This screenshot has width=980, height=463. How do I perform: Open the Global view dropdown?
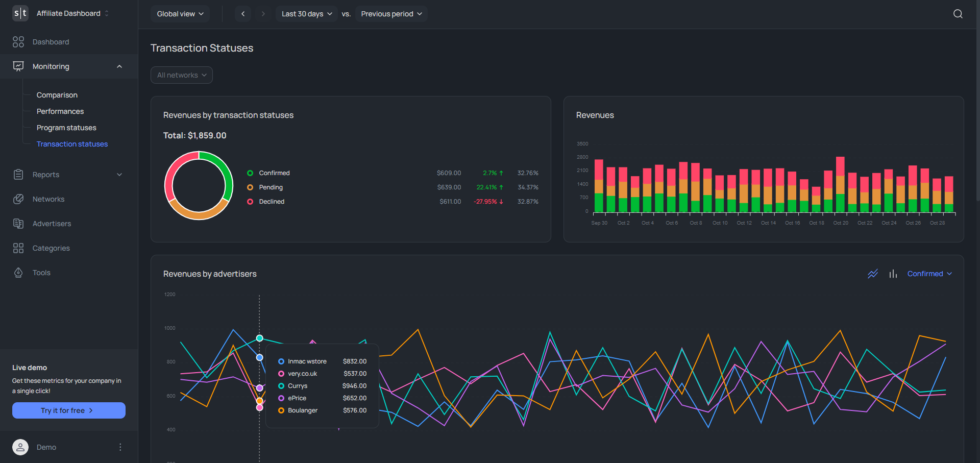(x=180, y=14)
